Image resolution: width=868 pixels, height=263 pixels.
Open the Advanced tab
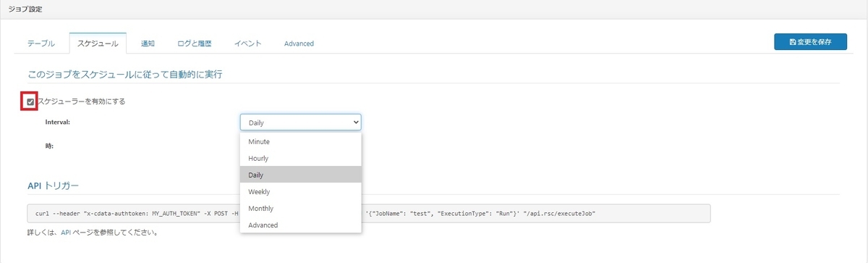pyautogui.click(x=299, y=43)
